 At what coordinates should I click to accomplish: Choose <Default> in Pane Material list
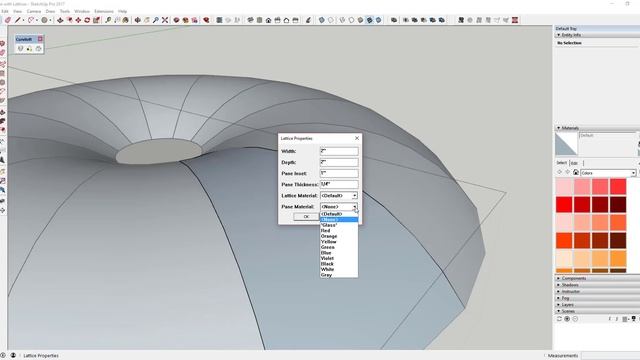coord(339,214)
